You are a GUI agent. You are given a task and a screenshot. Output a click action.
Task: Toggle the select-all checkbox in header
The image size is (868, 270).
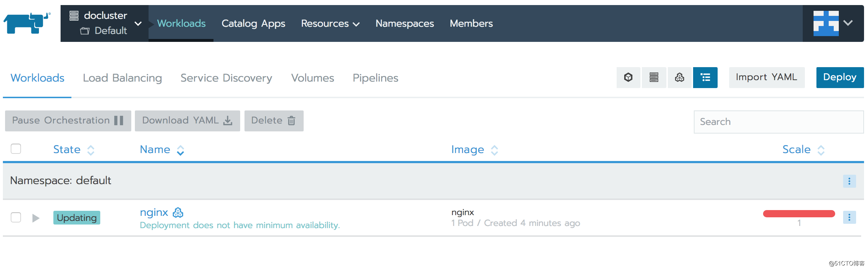pos(16,149)
